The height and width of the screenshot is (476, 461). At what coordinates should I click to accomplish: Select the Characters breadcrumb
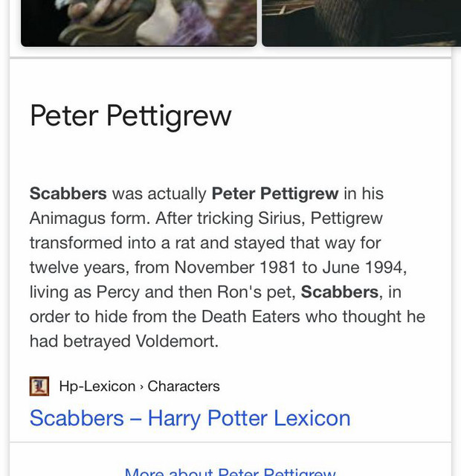point(184,387)
